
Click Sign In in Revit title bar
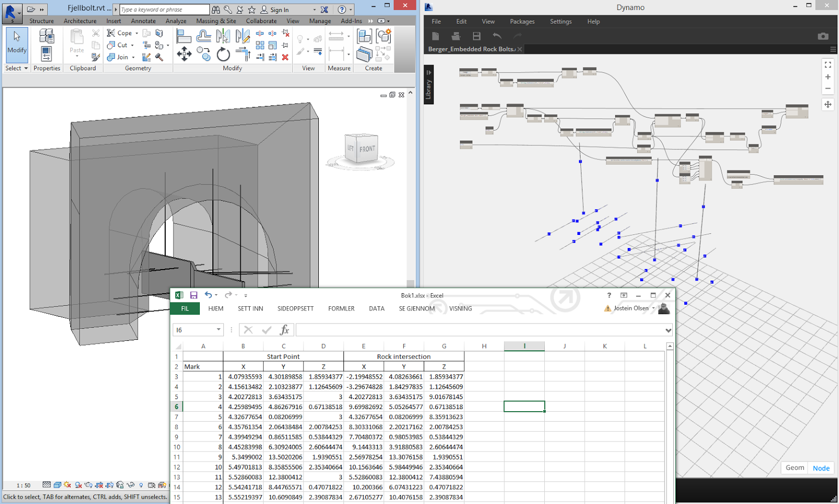coord(279,10)
